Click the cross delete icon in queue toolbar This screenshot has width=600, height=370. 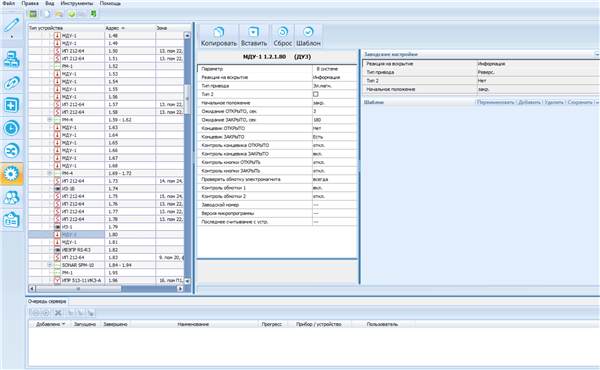point(58,313)
